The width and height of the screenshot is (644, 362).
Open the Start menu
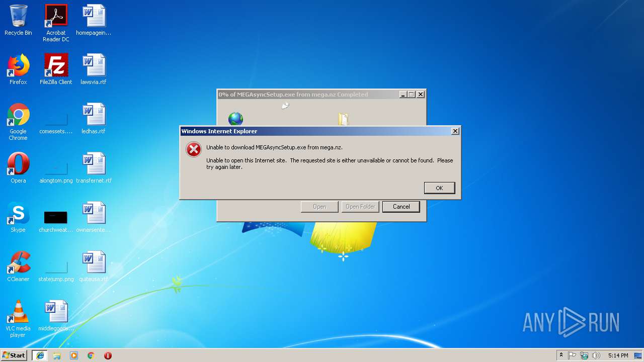[x=14, y=355]
